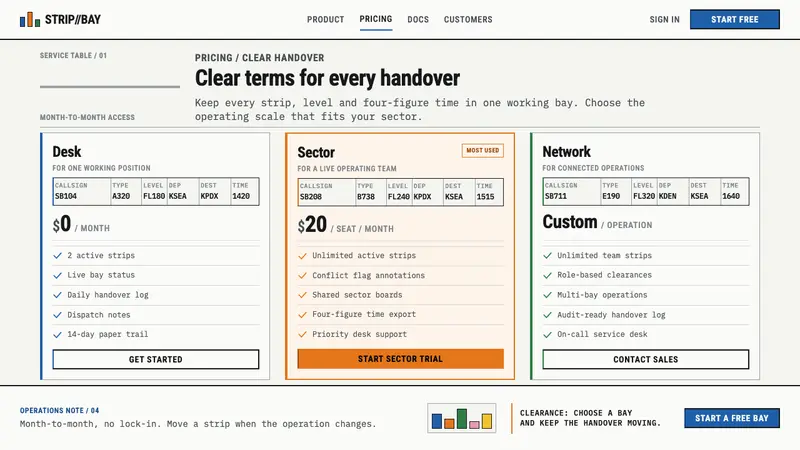This screenshot has height=450, width=800.
Task: Click the checkmark beside "14-day paper trail"
Action: (x=58, y=335)
